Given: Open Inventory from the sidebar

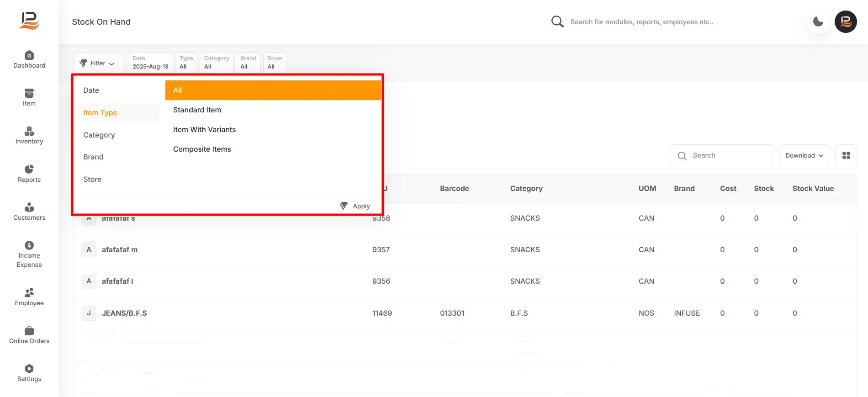Looking at the screenshot, I should coord(29,131).
